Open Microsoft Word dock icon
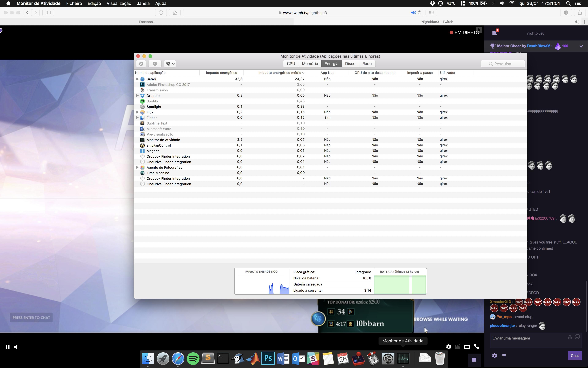Screen dimensions: 588x368 tap(283, 358)
